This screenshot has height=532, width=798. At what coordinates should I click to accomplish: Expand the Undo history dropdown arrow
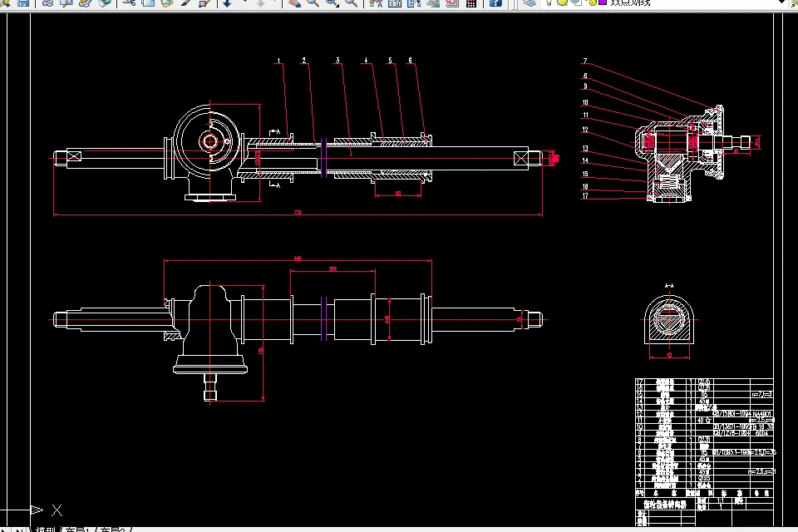click(x=244, y=2)
